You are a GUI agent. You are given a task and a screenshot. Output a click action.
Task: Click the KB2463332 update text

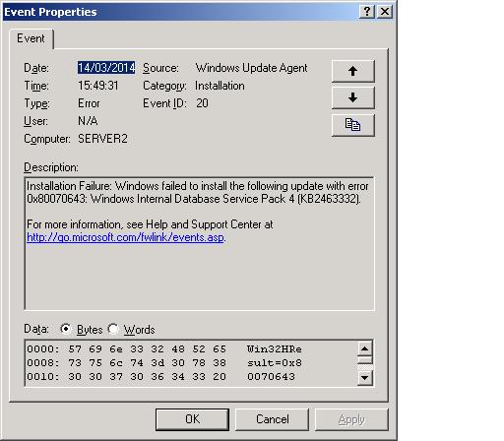click(329, 199)
